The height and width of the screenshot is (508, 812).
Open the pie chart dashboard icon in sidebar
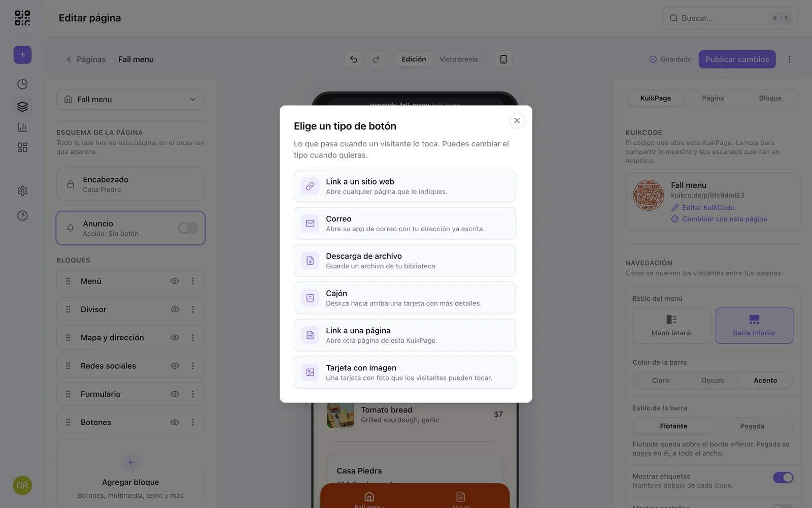pyautogui.click(x=22, y=84)
